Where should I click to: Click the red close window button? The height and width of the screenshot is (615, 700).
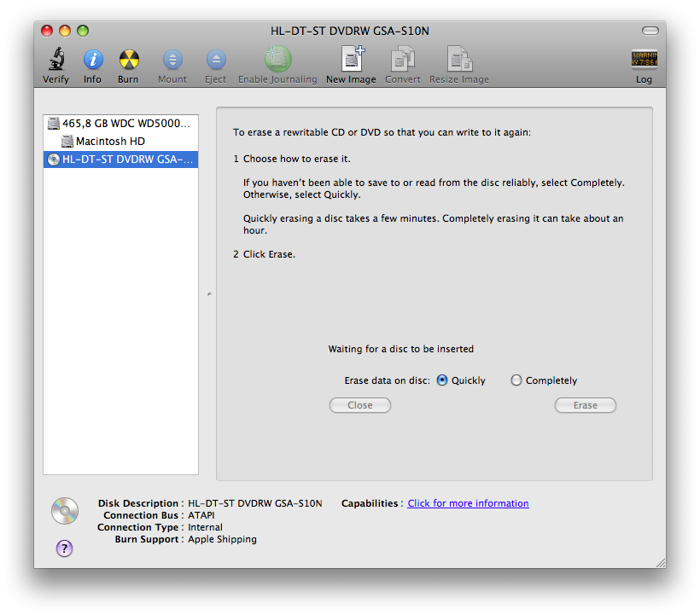coord(47,31)
